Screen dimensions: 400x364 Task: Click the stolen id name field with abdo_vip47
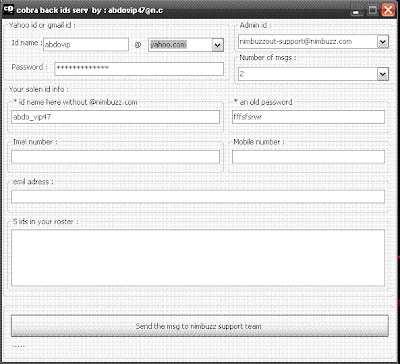pyautogui.click(x=115, y=117)
